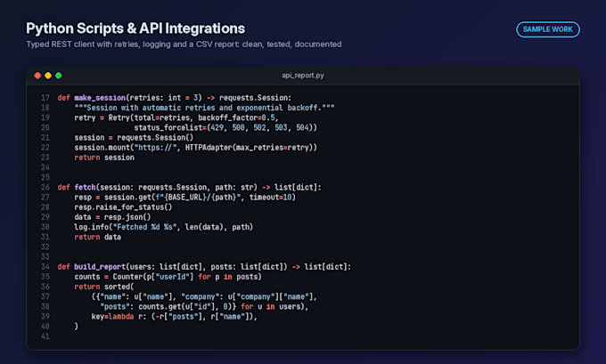Click counts.get on line 38
606x364 pixels.
[160, 306]
